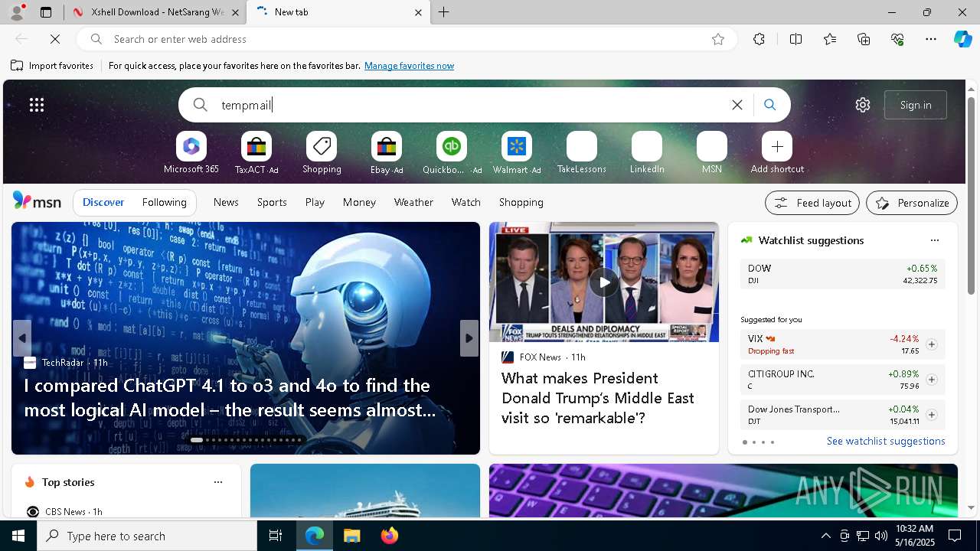Launch Firefox from the taskbar
Viewport: 980px width, 551px height.
coord(390,536)
